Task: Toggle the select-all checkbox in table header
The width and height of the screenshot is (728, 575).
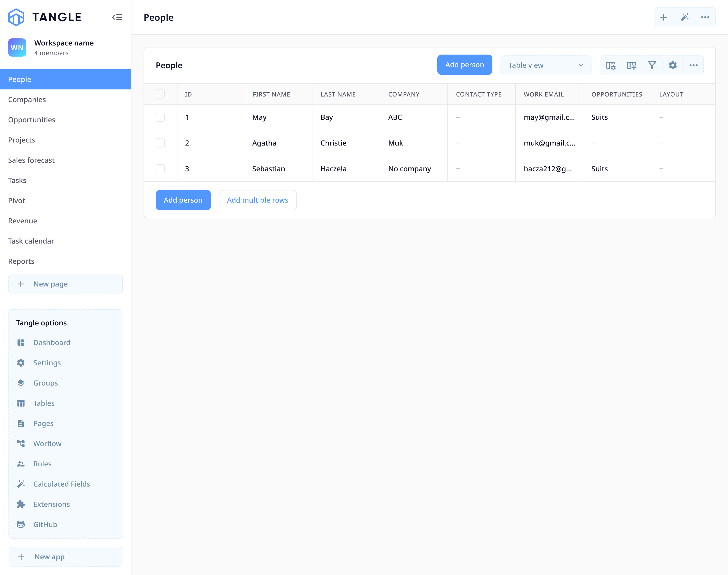Action: 160,94
